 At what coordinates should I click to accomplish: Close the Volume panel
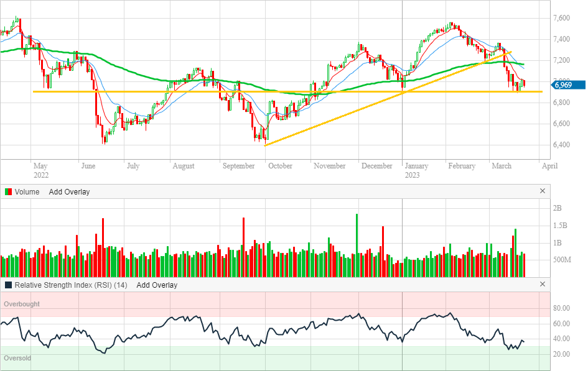542,191
